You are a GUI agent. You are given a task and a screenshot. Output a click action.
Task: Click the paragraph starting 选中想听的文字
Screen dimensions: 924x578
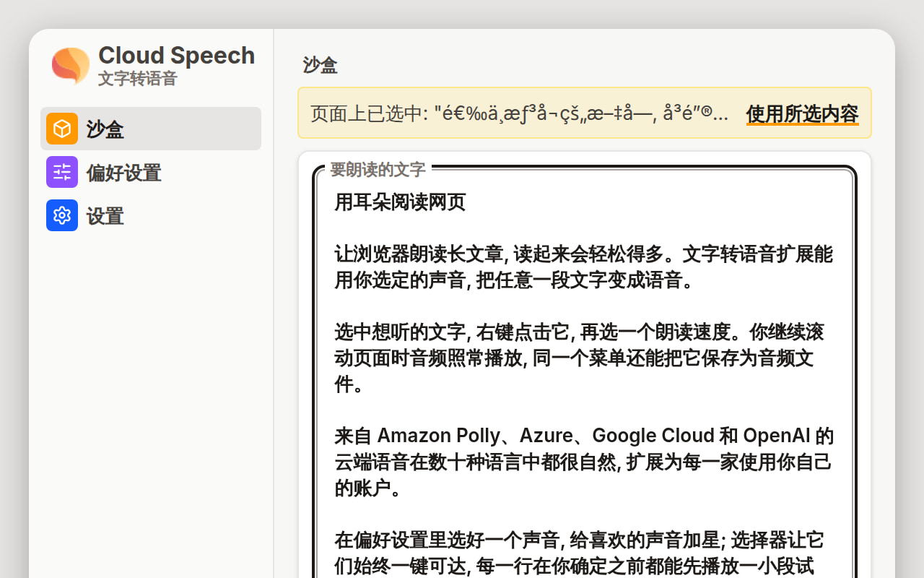(579, 358)
